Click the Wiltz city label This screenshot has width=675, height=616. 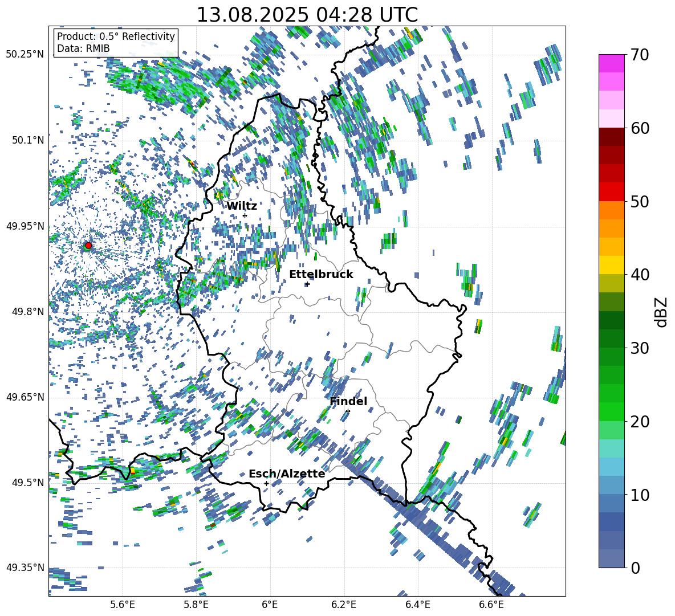tap(242, 206)
